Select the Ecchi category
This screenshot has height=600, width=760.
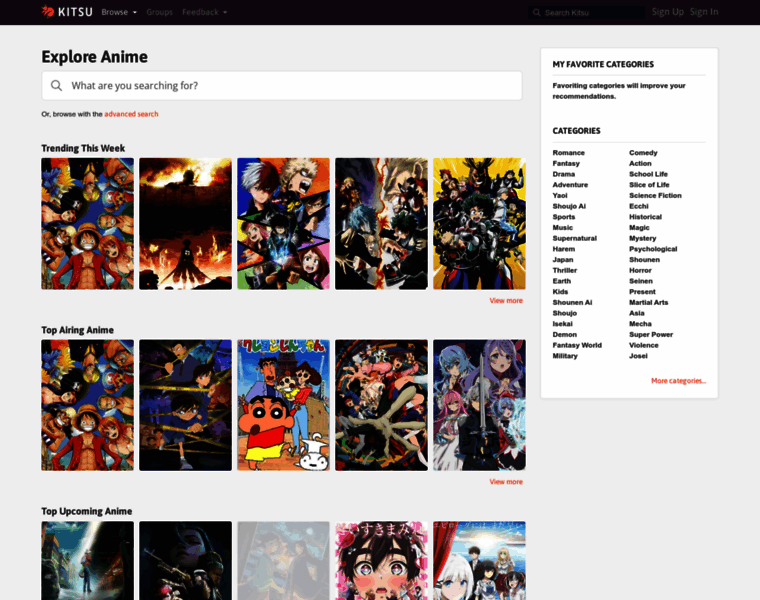(x=639, y=206)
